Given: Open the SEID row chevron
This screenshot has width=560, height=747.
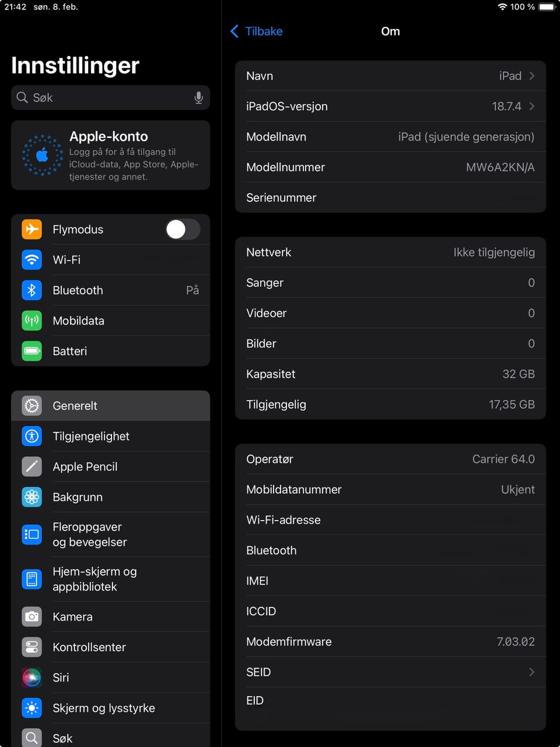Looking at the screenshot, I should (531, 672).
